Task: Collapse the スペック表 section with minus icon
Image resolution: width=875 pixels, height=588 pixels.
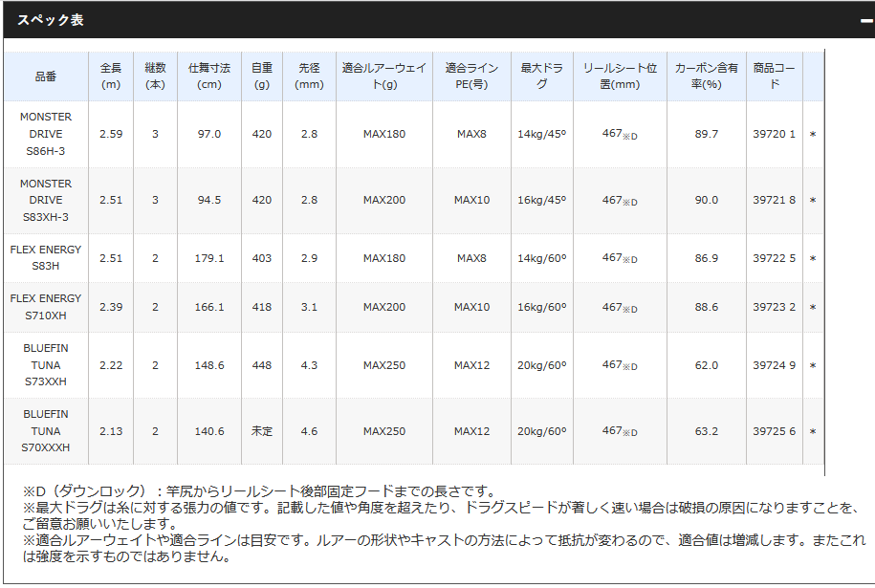Action: pos(866,21)
